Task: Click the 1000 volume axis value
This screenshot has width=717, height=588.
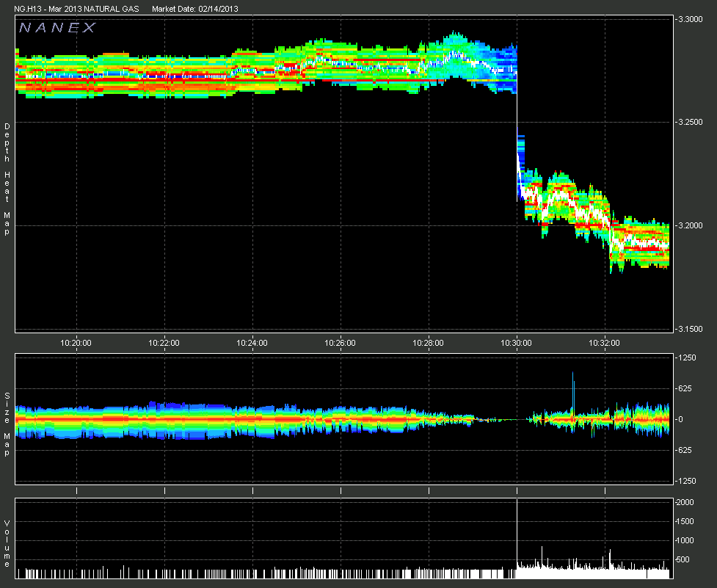Action: pos(685,540)
